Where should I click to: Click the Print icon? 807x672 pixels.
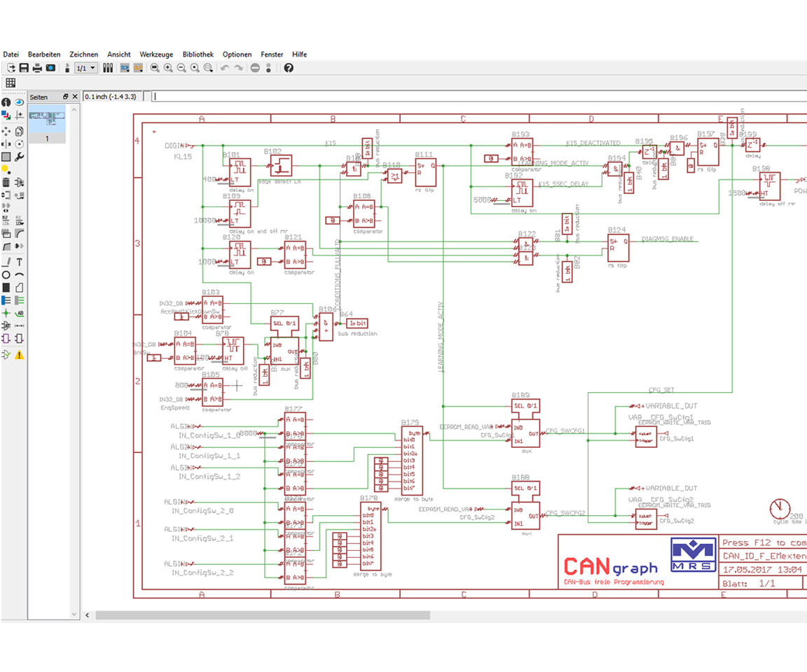pos(37,68)
